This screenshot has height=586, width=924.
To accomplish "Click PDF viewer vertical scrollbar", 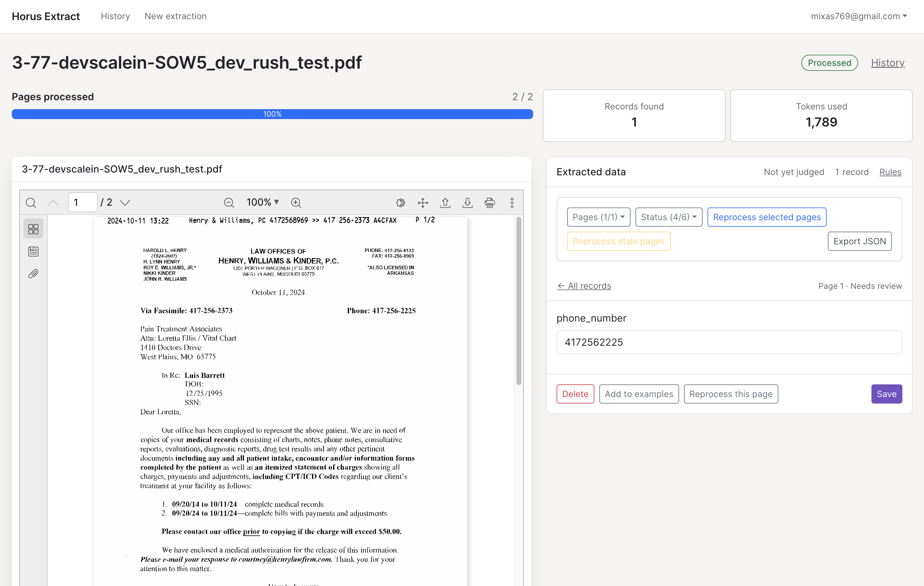I will pyautogui.click(x=519, y=301).
